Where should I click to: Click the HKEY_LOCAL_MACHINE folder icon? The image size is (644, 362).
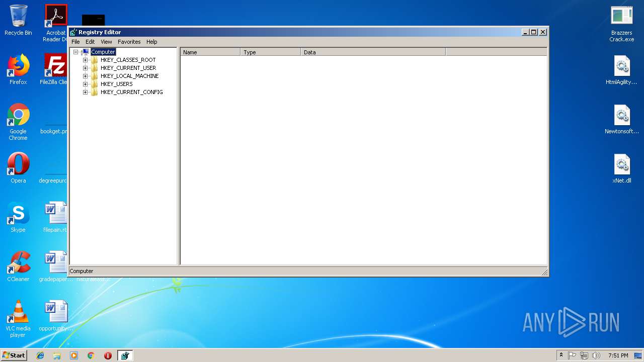[95, 76]
